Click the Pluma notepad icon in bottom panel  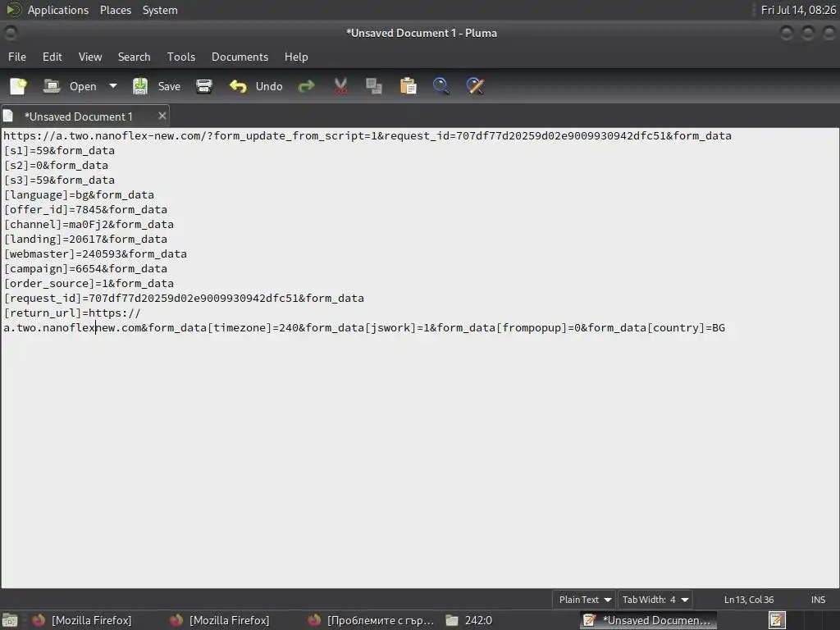tap(777, 620)
